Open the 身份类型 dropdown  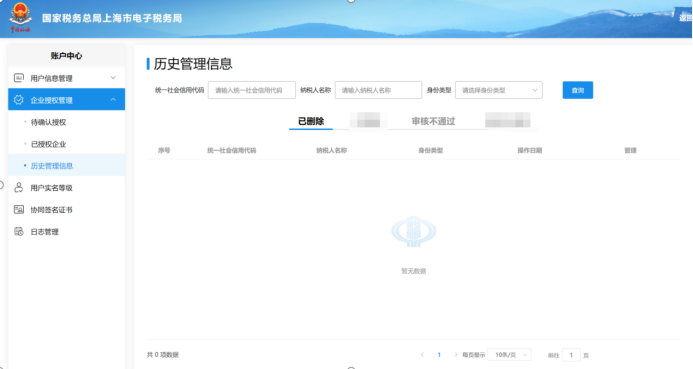coord(499,90)
